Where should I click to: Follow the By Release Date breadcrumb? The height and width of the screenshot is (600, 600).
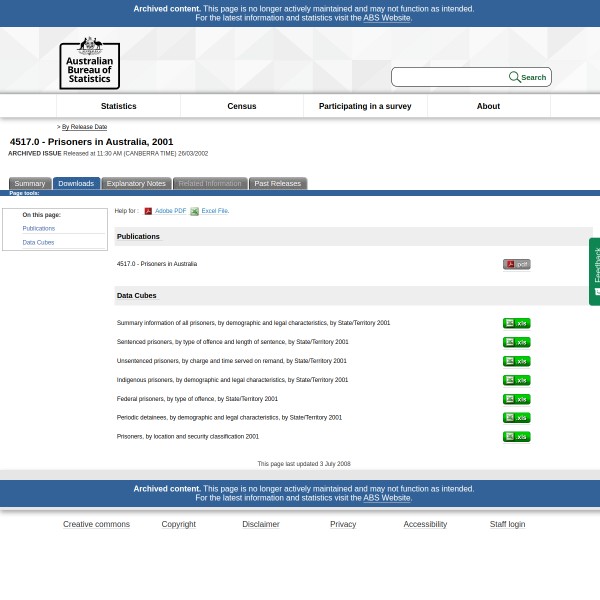pos(84,127)
